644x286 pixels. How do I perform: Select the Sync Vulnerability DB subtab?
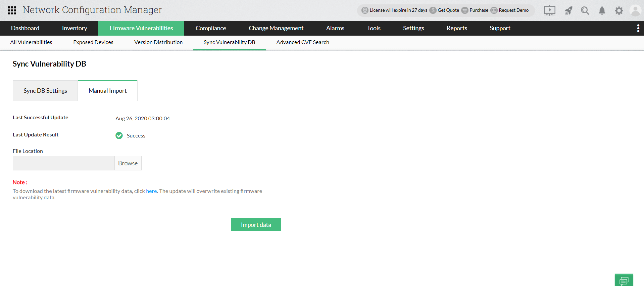(230, 42)
